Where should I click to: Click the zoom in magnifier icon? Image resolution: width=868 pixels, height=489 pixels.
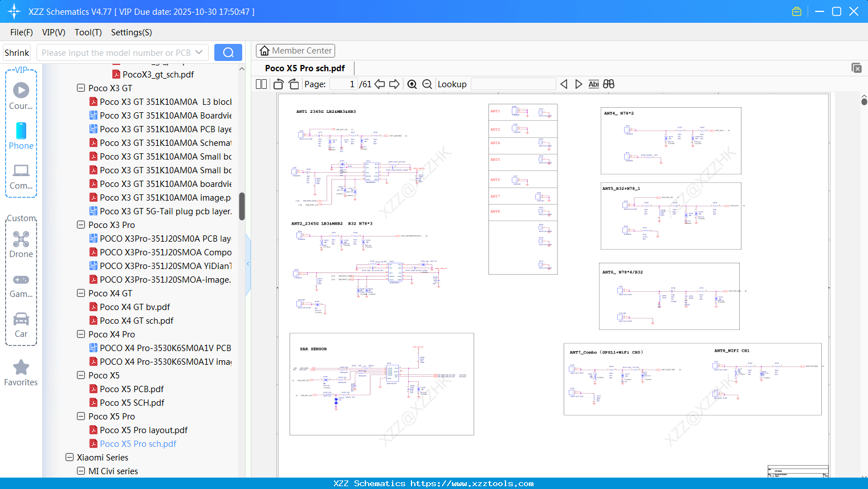(x=412, y=84)
